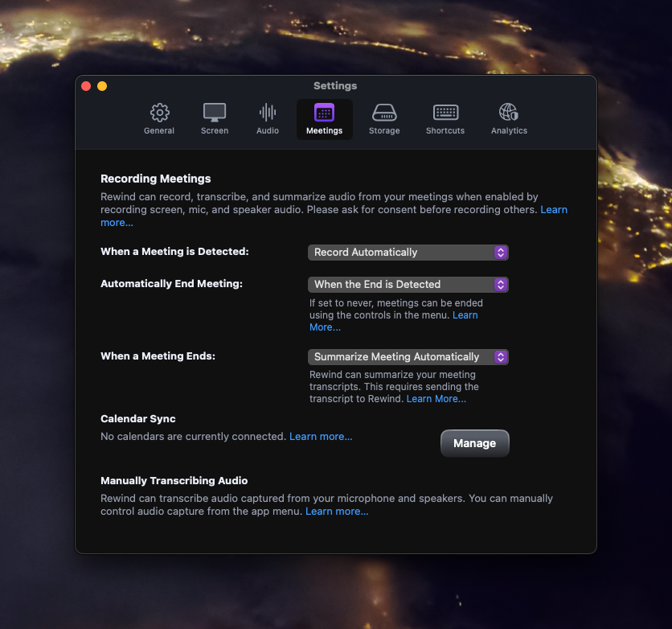672x629 pixels.
Task: Open the Record Automatically dropdown
Action: pyautogui.click(x=408, y=253)
